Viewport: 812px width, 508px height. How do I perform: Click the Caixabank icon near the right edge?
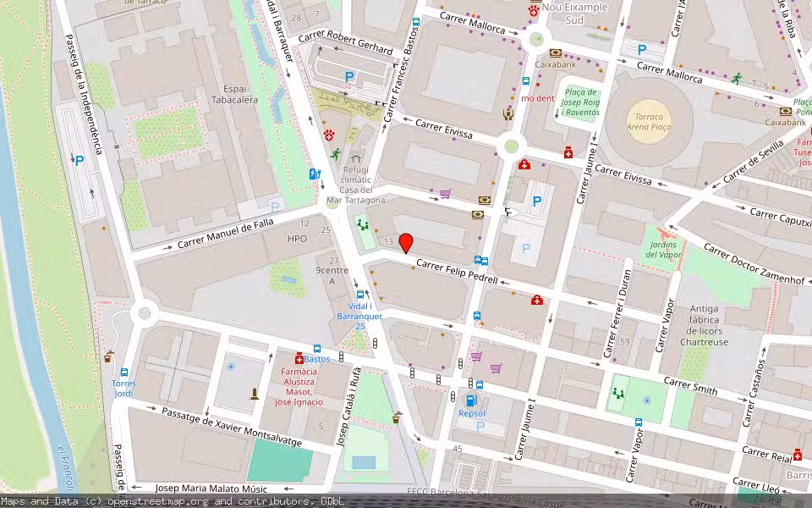(x=786, y=112)
